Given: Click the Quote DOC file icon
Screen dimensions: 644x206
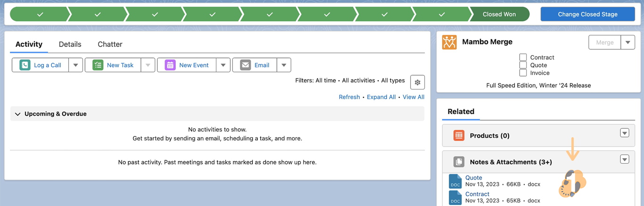Looking at the screenshot, I should pos(455,181).
